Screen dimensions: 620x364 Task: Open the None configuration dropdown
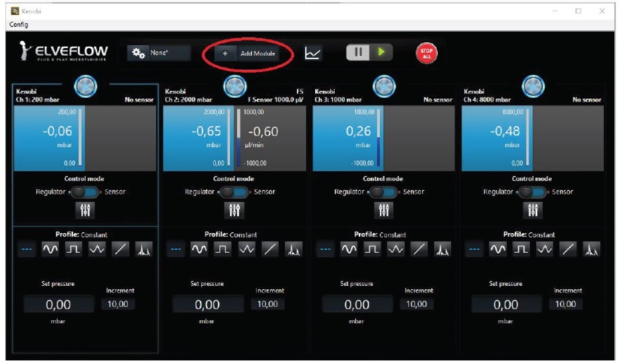158,53
